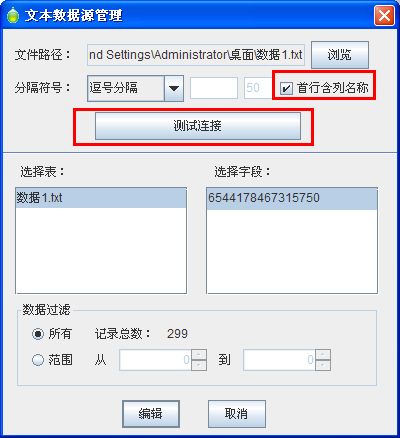Click the 测试连接 button
The image size is (400, 438).
[x=198, y=126]
